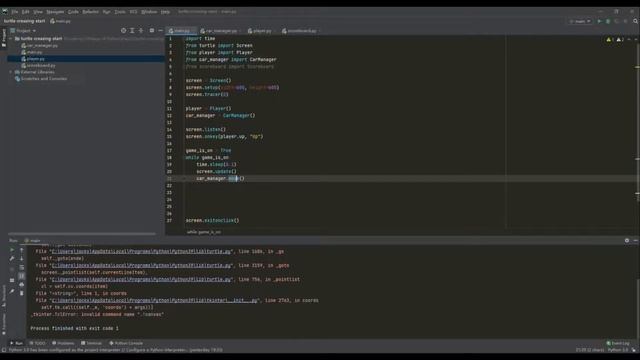Click the expand all icon in Project panel
The image size is (640, 360).
(132, 31)
